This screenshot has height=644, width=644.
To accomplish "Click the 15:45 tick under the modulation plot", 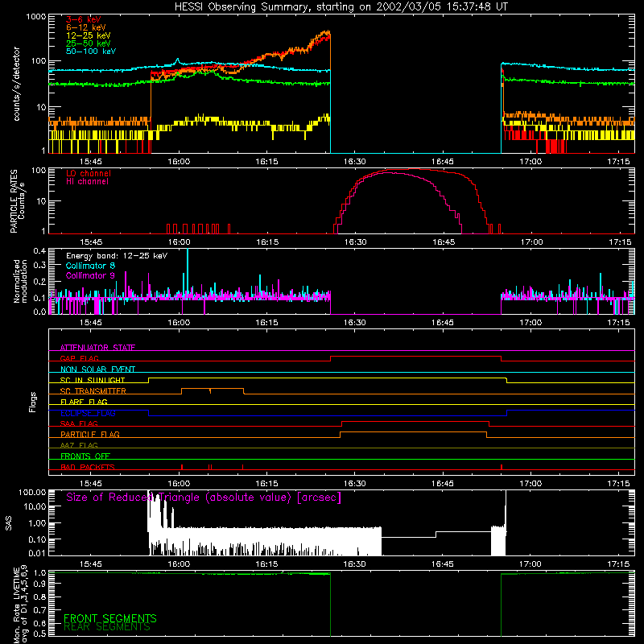I will coord(91,323).
